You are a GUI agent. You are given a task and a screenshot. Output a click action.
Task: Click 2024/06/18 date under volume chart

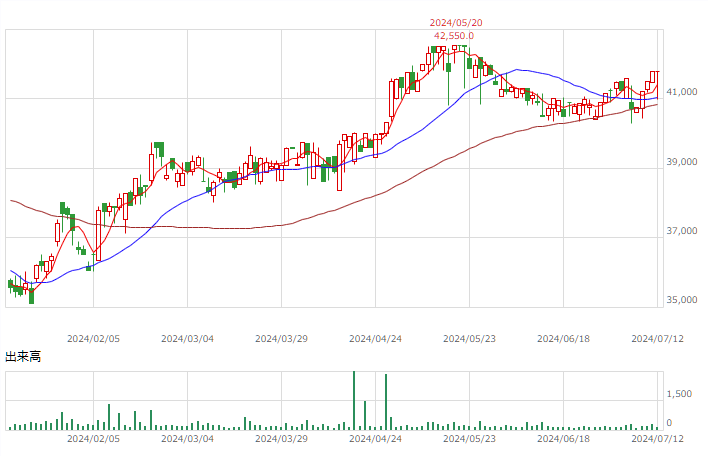[563, 439]
